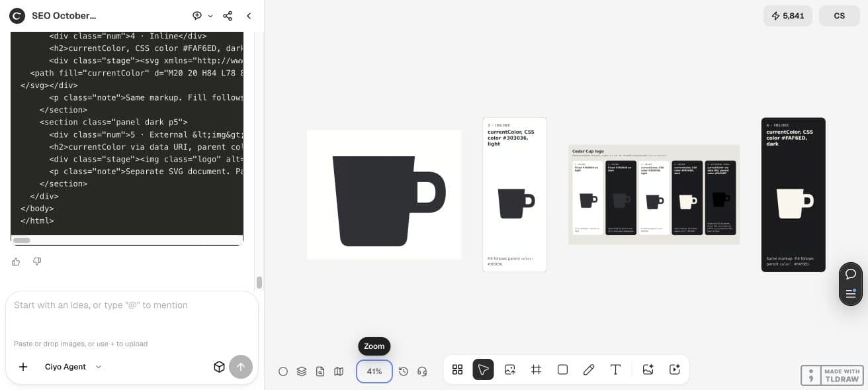This screenshot has height=390, width=868.
Task: Click the code line 'class="num">5 · External'
Action: point(146,134)
